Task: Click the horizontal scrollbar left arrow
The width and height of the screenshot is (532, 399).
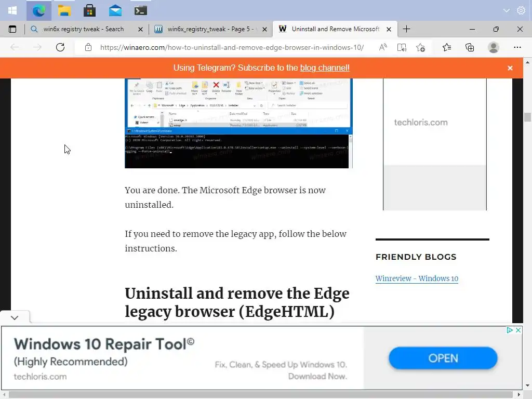Action: tap(4, 395)
